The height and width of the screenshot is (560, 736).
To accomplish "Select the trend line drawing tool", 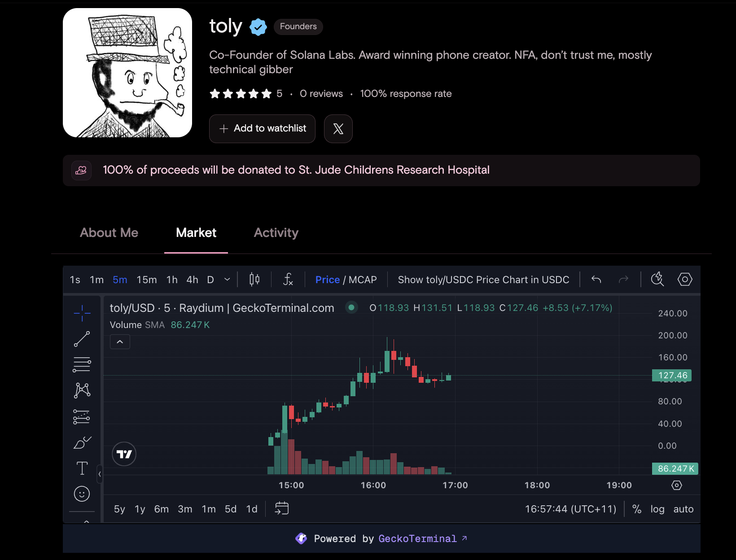I will coord(82,339).
